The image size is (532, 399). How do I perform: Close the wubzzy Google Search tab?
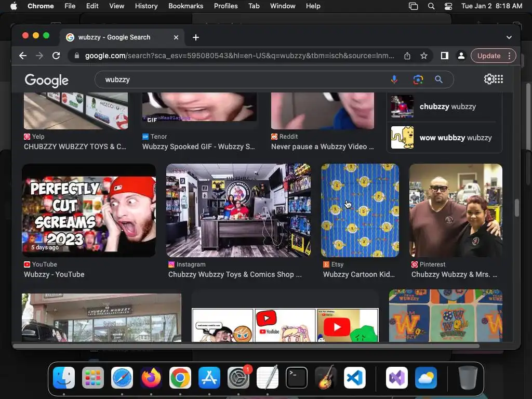[176, 37]
